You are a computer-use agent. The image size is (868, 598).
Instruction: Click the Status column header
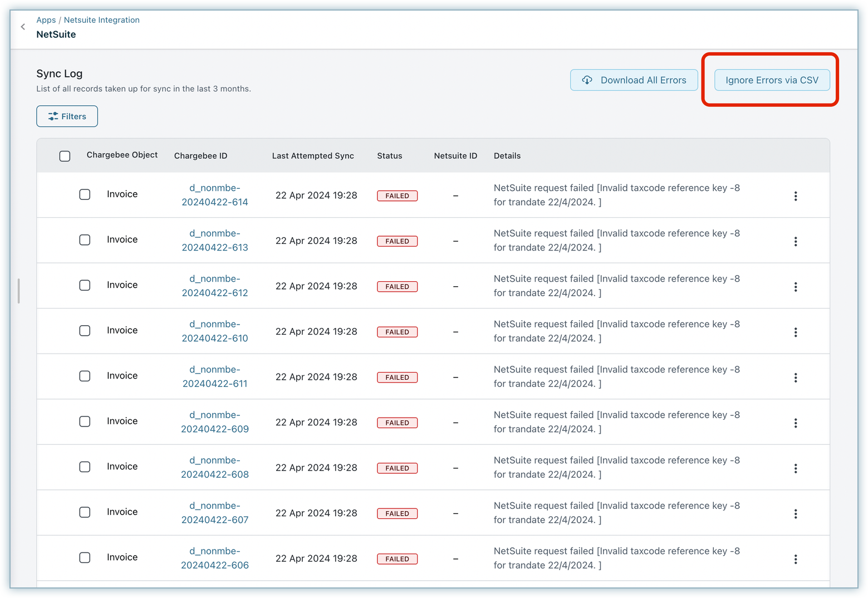[x=390, y=156]
